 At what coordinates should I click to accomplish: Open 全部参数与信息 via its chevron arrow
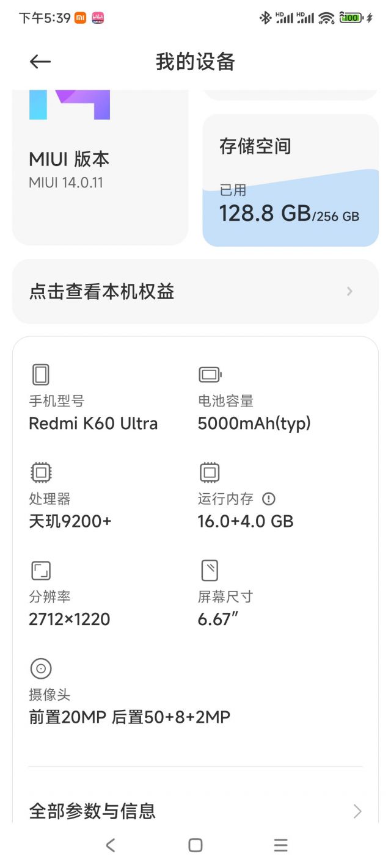click(357, 811)
